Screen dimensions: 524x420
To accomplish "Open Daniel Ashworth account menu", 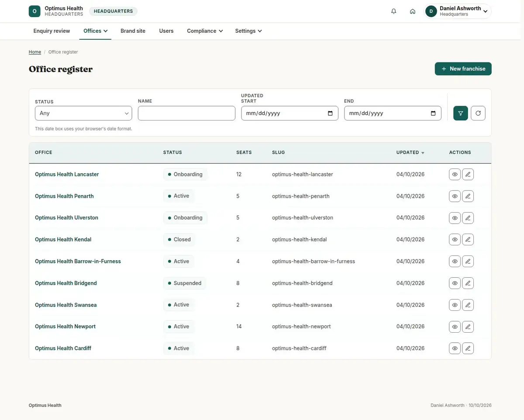I will (458, 11).
